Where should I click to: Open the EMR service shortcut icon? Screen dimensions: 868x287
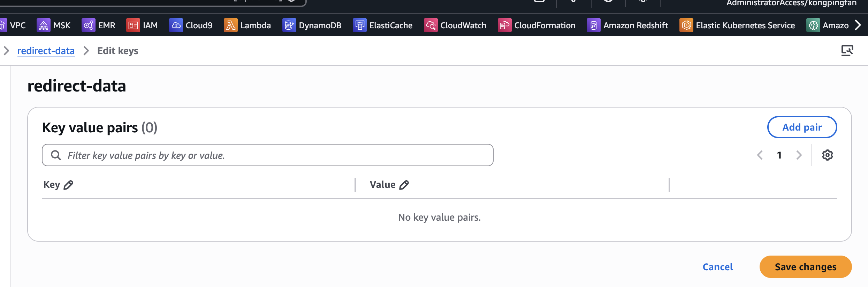pos(88,25)
